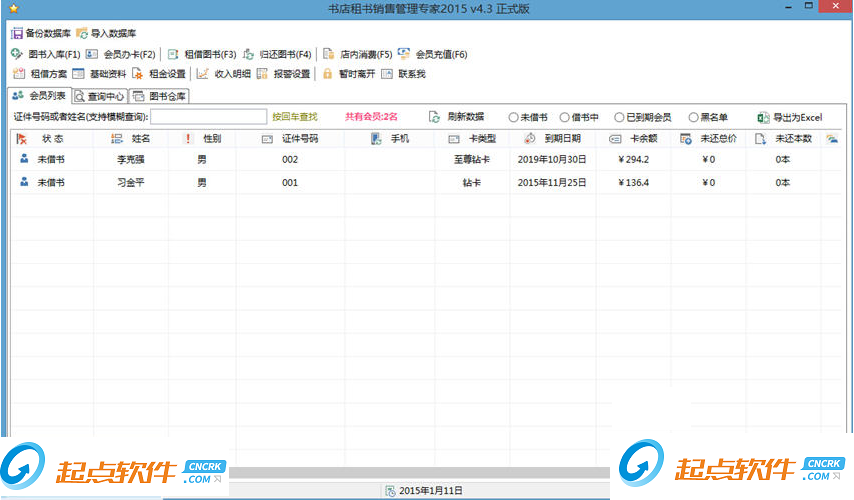This screenshot has width=854, height=500.
Task: Click the 暂时离开 lock icon
Action: (x=327, y=74)
